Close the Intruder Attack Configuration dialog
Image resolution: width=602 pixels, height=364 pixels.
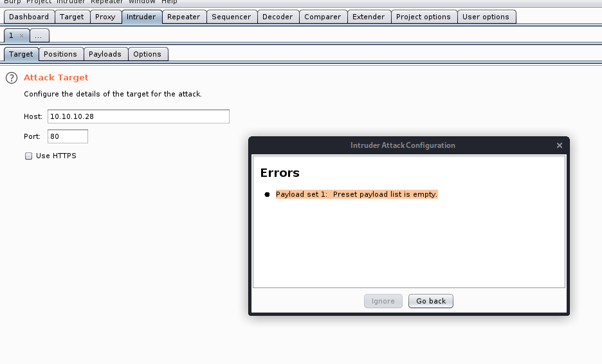point(560,145)
